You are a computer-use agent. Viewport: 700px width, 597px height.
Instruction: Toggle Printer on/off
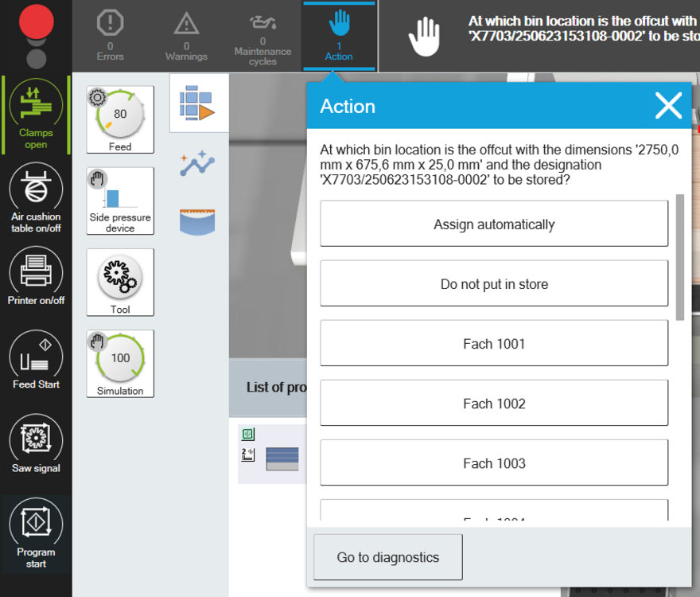coord(36,276)
